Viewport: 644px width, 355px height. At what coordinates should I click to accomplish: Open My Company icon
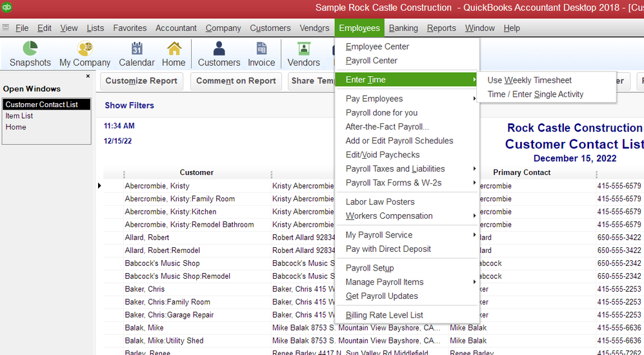(85, 54)
